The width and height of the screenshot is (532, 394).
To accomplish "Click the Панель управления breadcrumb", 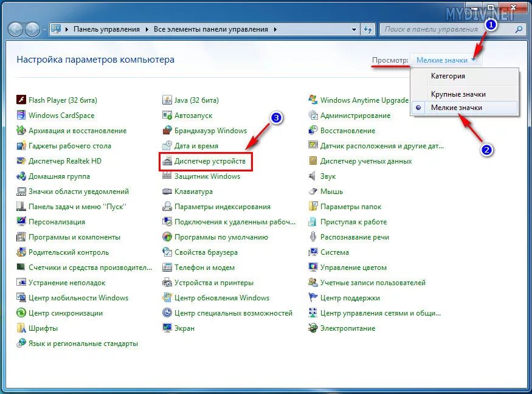I will 106,30.
